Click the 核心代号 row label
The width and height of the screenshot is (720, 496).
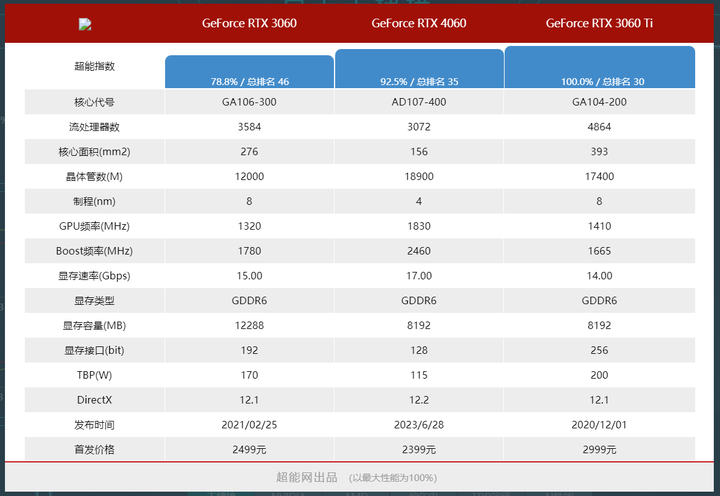(94, 102)
